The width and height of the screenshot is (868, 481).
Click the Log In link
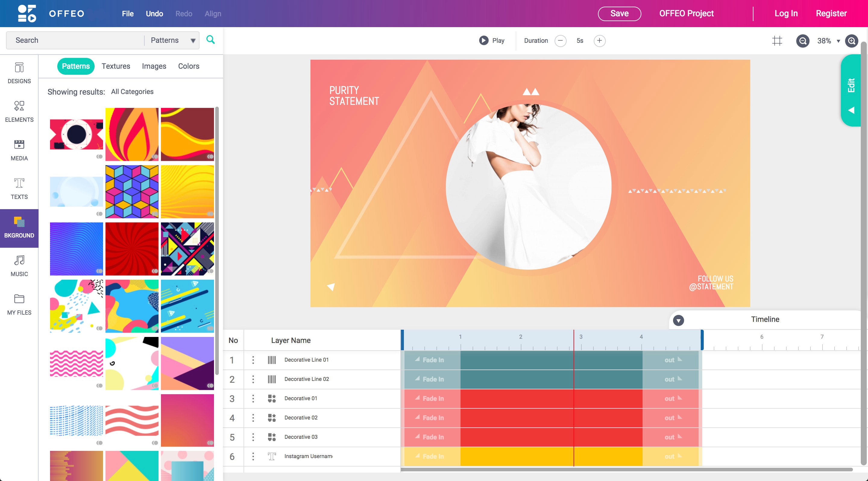tap(786, 14)
